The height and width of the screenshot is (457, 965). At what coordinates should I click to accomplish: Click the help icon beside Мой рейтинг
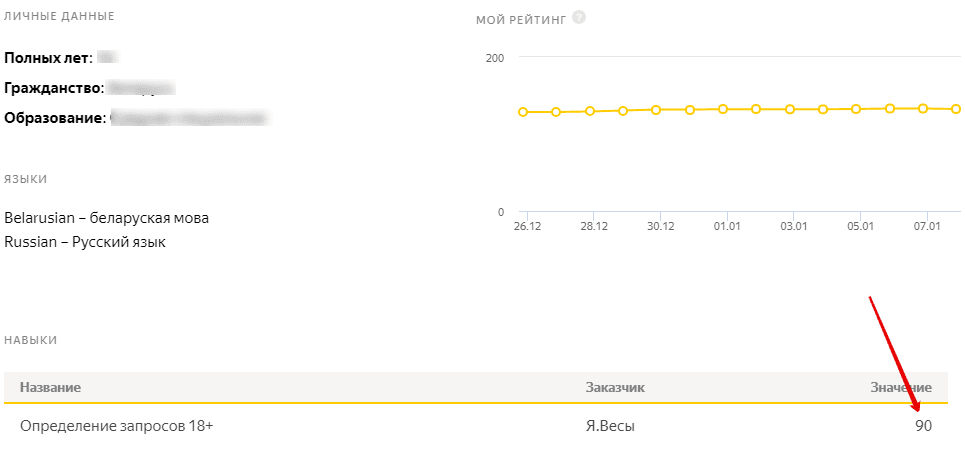click(x=579, y=17)
